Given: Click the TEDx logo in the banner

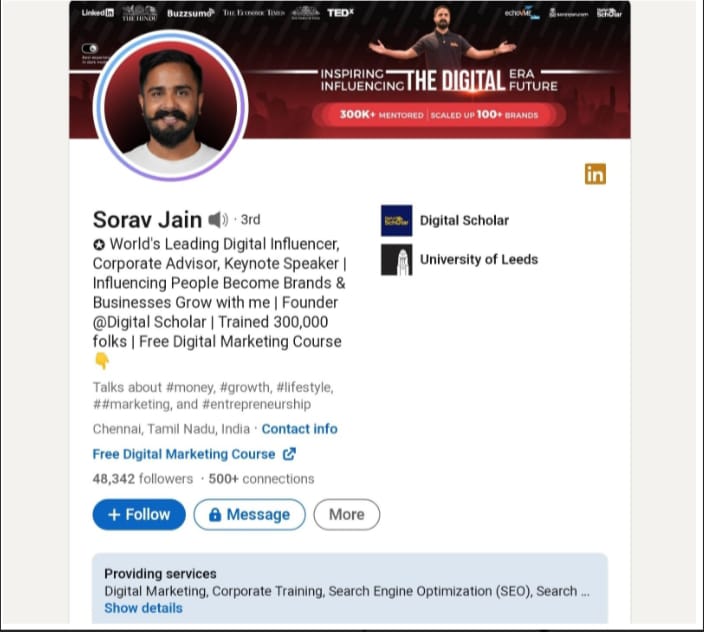Looking at the screenshot, I should (x=340, y=13).
